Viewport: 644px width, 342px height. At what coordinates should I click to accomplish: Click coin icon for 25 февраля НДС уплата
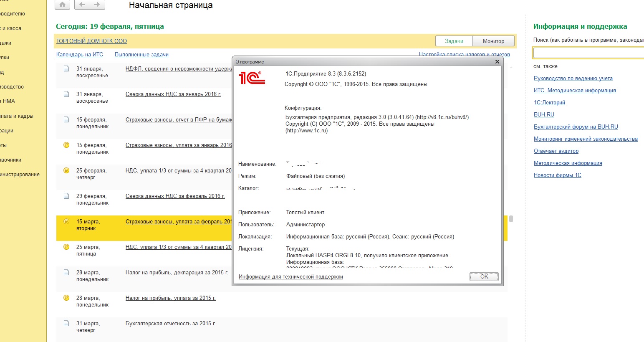pos(66,170)
